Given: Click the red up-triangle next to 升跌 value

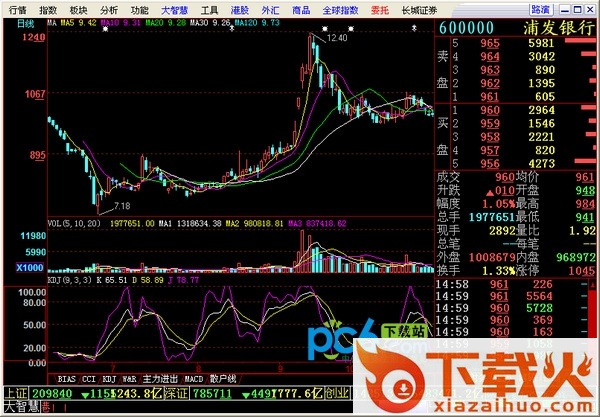Looking at the screenshot, I should pyautogui.click(x=489, y=192).
